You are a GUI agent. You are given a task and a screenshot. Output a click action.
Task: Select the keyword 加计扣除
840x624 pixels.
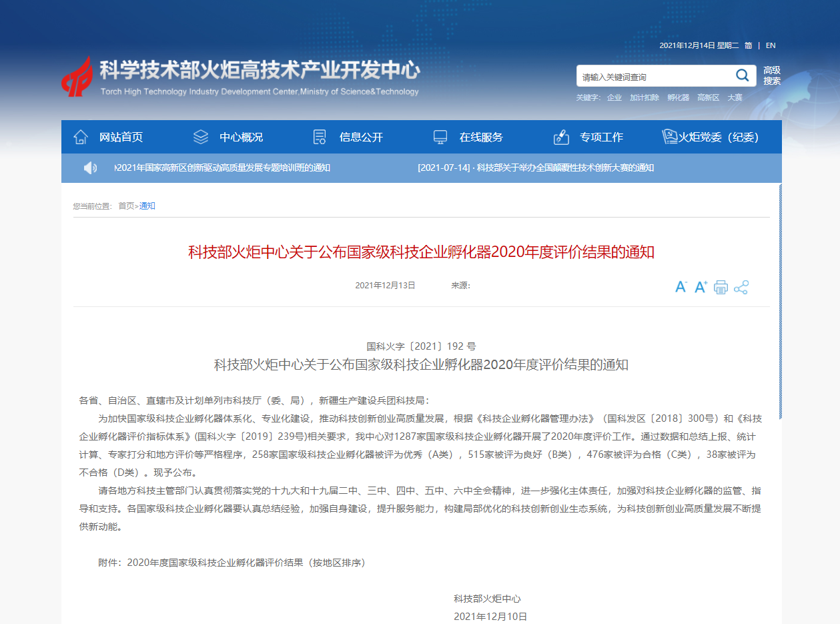point(645,97)
